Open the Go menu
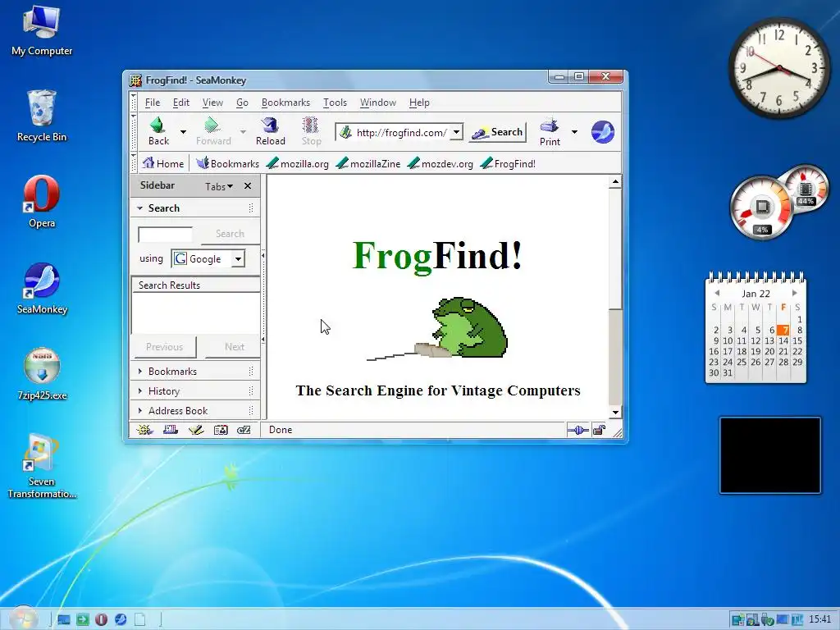The image size is (840, 630). point(242,103)
